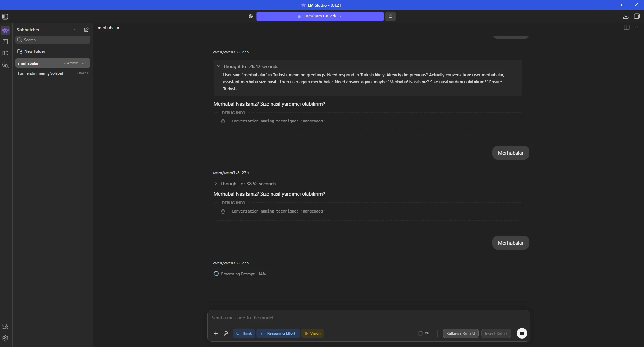
Task: Click the first DEBUG INFO label
Action: pos(233,113)
